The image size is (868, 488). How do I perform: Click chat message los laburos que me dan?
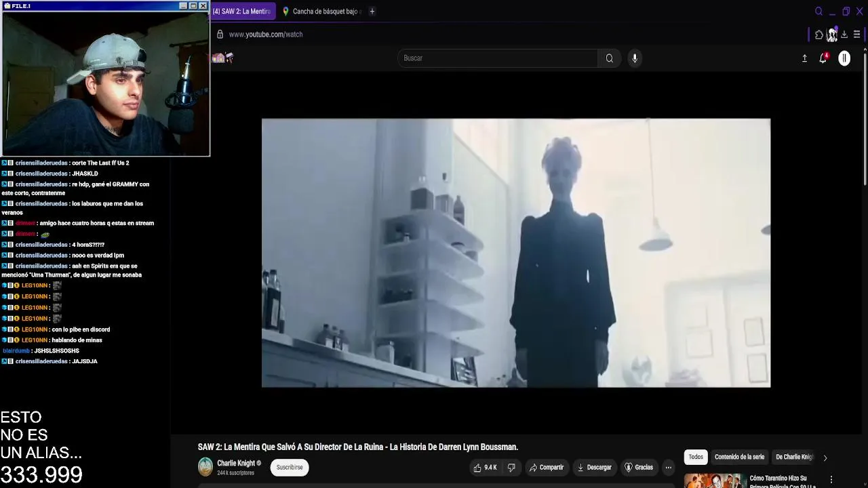tap(72, 208)
